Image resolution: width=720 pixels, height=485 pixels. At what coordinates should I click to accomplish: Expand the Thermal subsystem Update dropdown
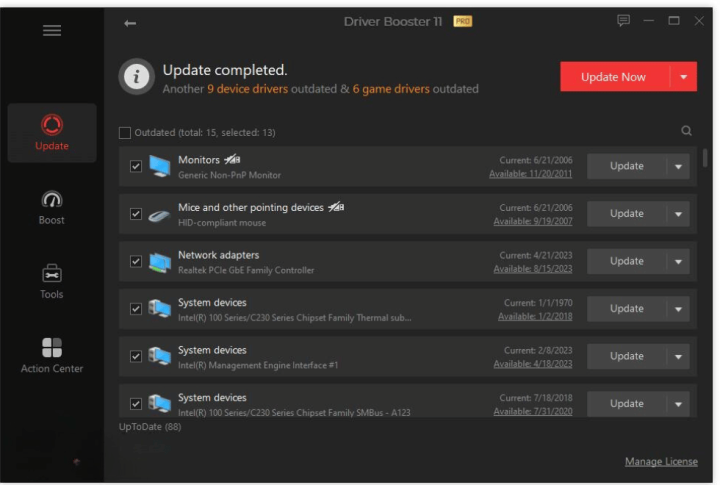pos(678,309)
